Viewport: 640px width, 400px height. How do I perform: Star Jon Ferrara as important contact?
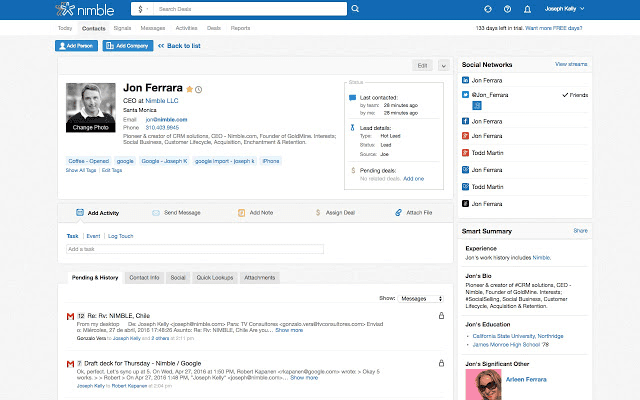[x=190, y=89]
